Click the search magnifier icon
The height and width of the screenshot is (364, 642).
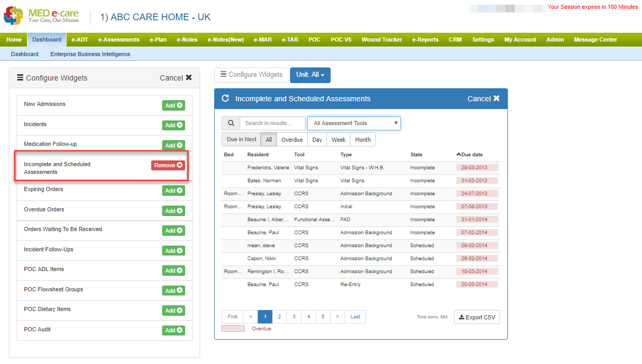(231, 123)
